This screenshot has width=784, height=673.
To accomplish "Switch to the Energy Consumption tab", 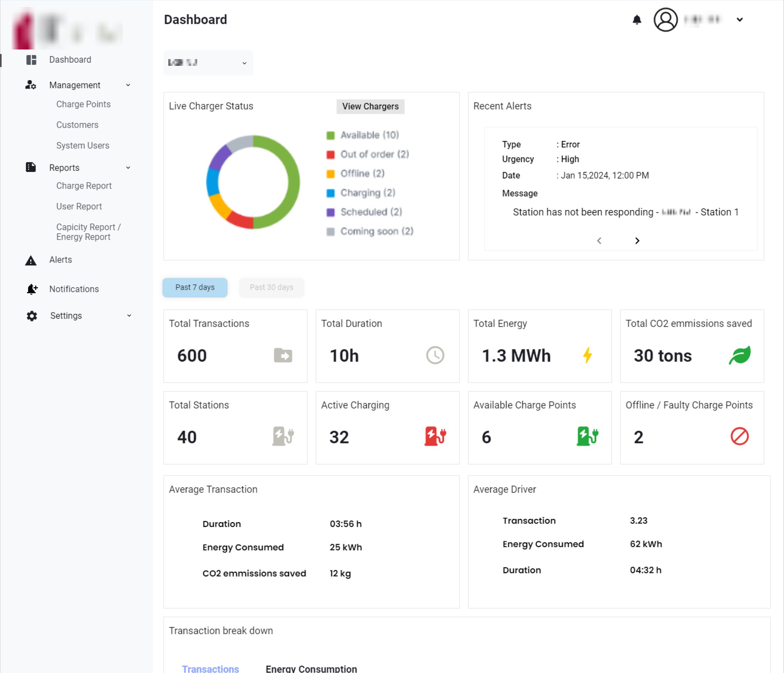I will coord(311,668).
